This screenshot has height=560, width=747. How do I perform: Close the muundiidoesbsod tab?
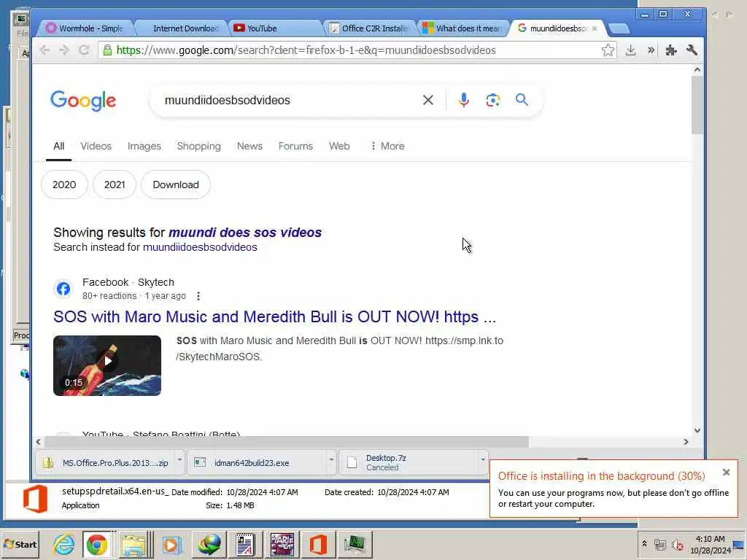[595, 28]
